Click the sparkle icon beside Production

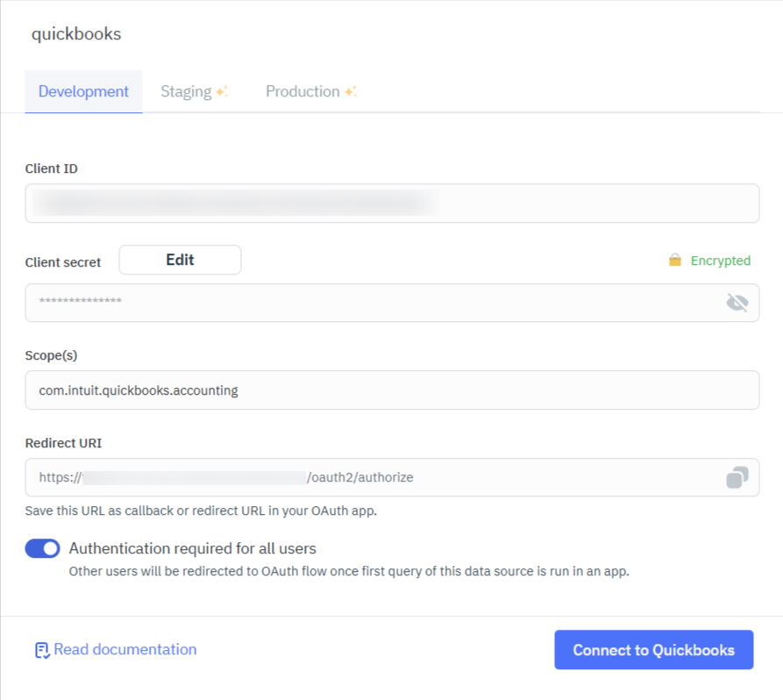[x=351, y=91]
